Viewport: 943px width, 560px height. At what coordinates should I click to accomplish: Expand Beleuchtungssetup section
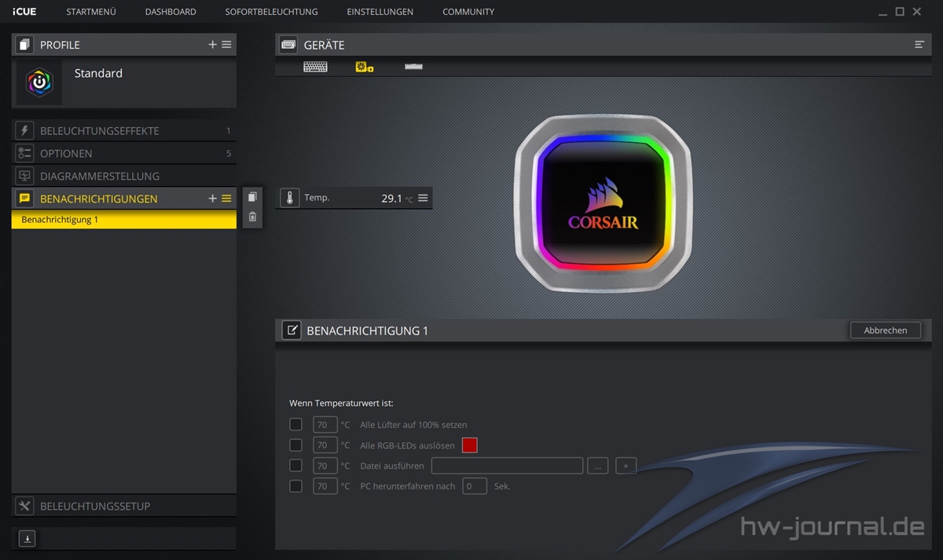coord(124,506)
